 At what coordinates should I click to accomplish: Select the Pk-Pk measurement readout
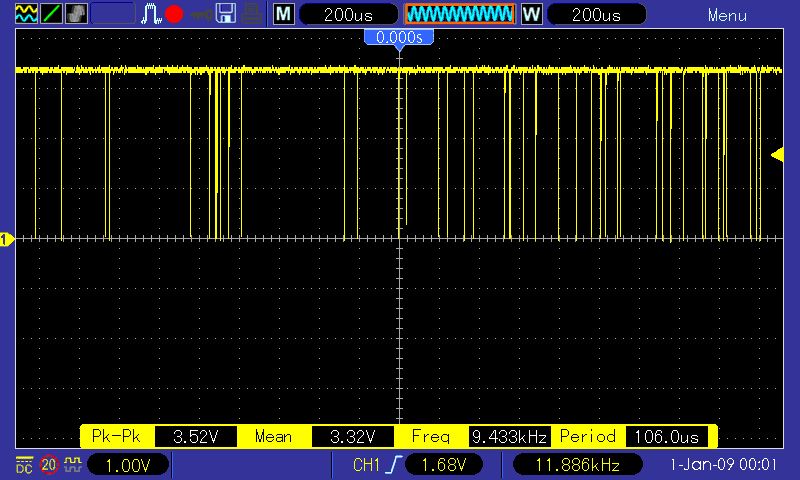coord(160,437)
